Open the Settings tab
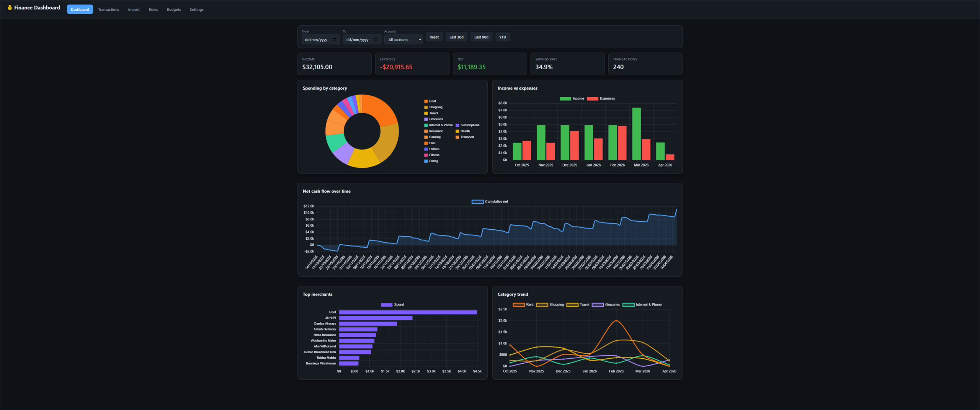The image size is (980, 410). point(196,10)
